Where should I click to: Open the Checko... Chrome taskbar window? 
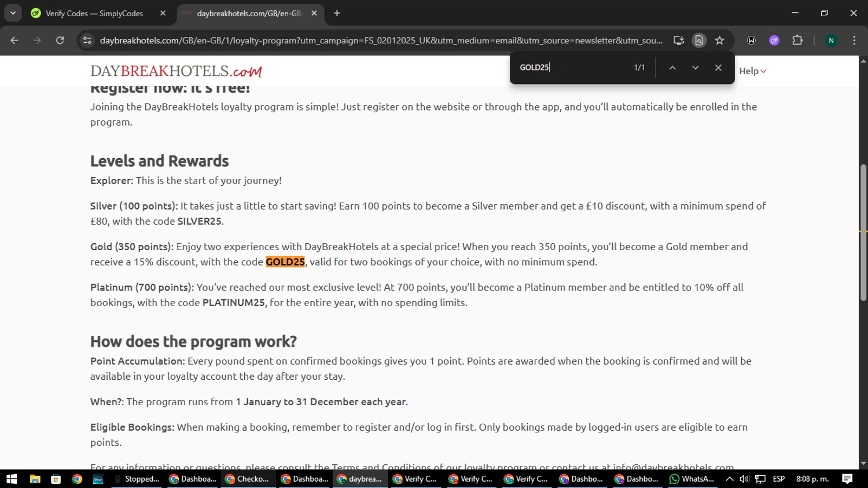(x=247, y=479)
